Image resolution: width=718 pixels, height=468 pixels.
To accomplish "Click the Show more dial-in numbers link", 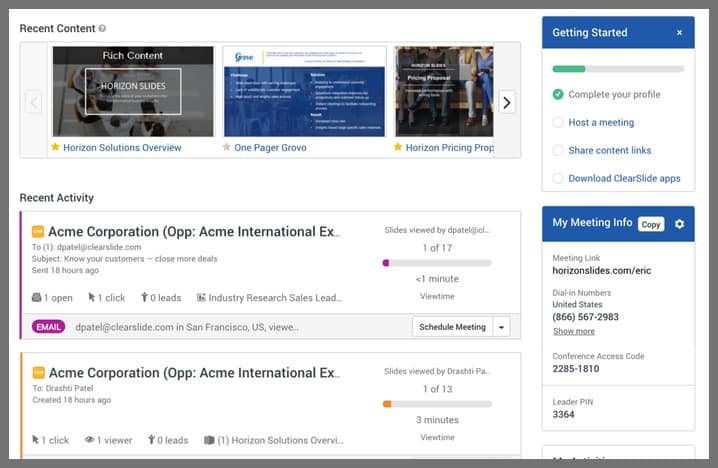I will 573,331.
